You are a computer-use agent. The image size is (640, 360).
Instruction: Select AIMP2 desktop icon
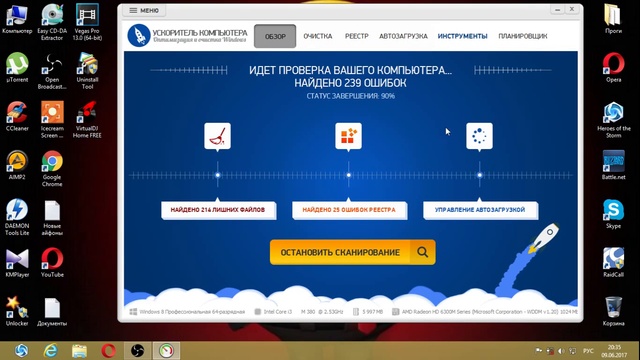pos(17,165)
